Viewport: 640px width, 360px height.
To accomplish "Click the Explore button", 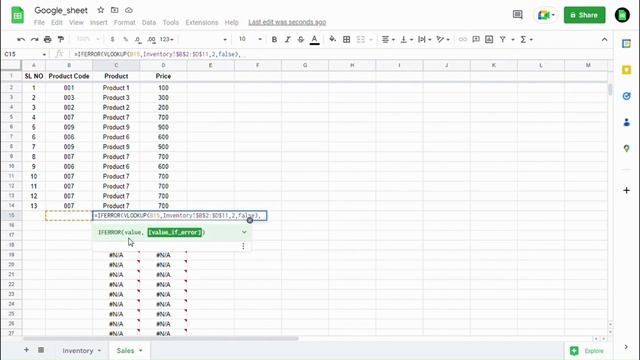I will [x=588, y=351].
